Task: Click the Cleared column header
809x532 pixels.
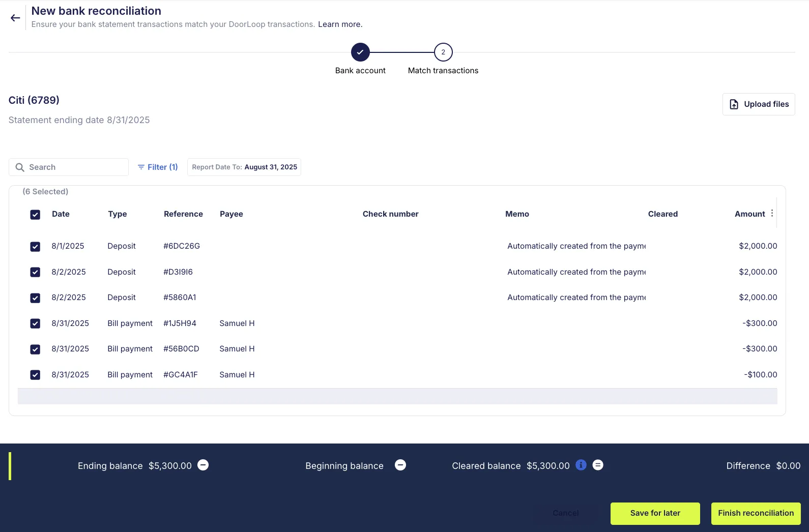Action: click(663, 214)
